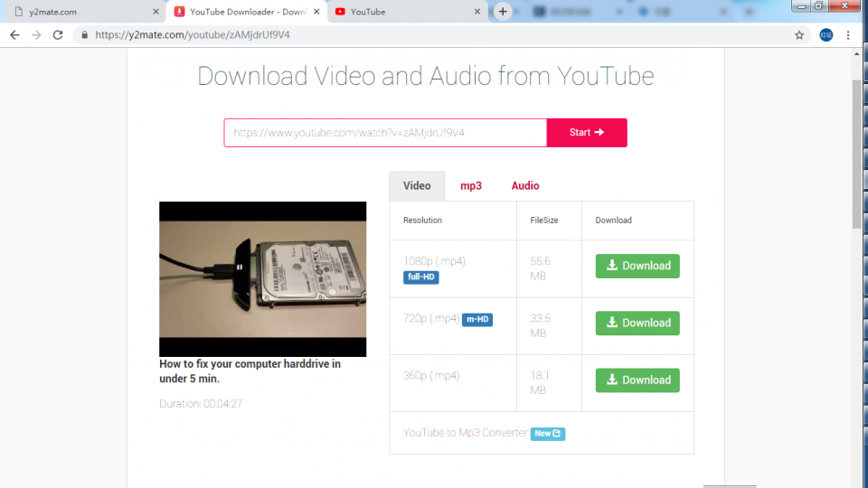
Task: Download the 720p mp4 version
Action: 637,324
